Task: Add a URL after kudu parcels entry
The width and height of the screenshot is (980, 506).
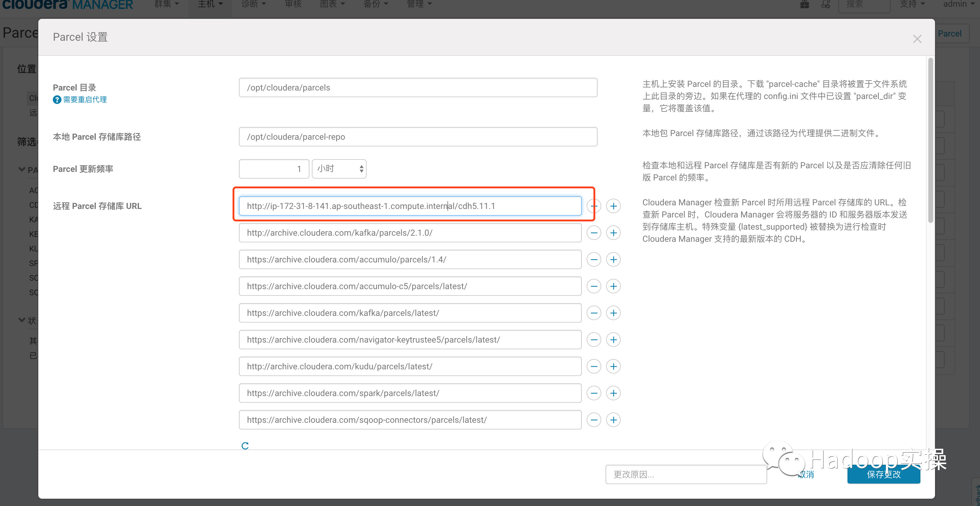Action: click(613, 367)
